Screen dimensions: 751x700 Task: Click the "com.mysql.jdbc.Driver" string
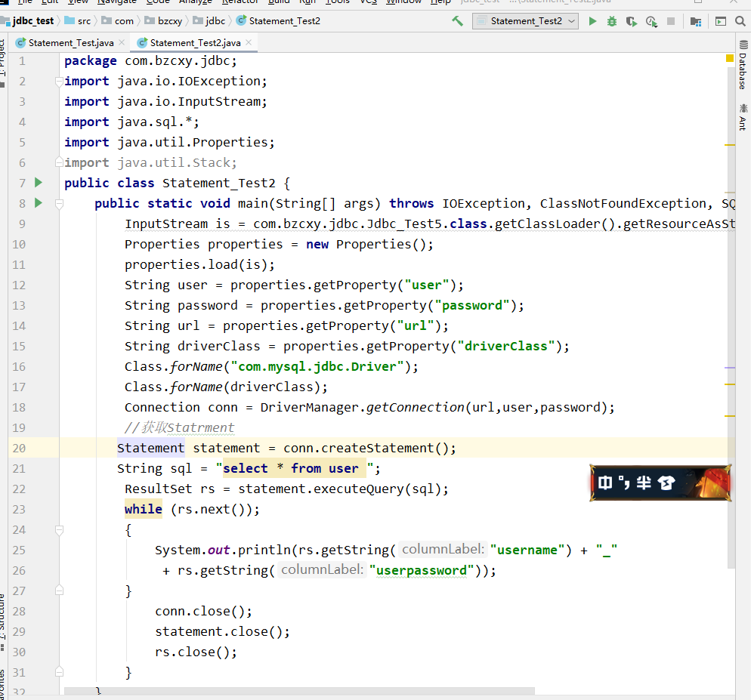317,367
